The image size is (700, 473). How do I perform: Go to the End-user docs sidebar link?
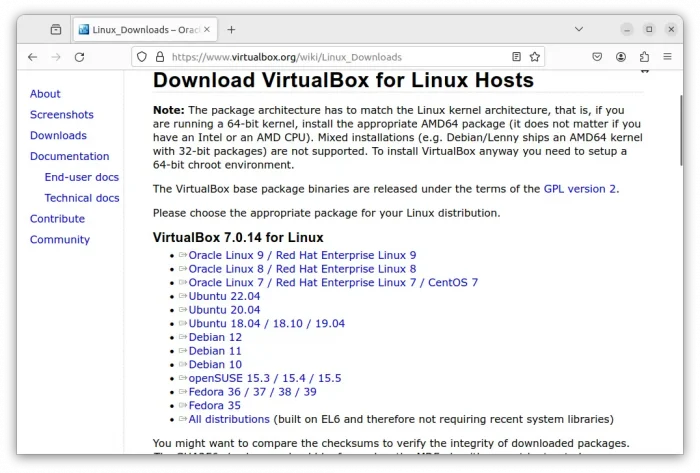tap(81, 177)
